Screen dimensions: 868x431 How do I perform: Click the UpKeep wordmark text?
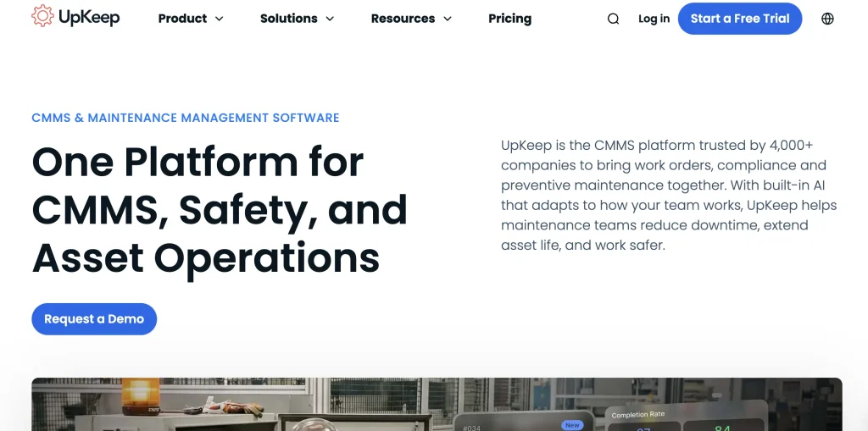pos(88,17)
